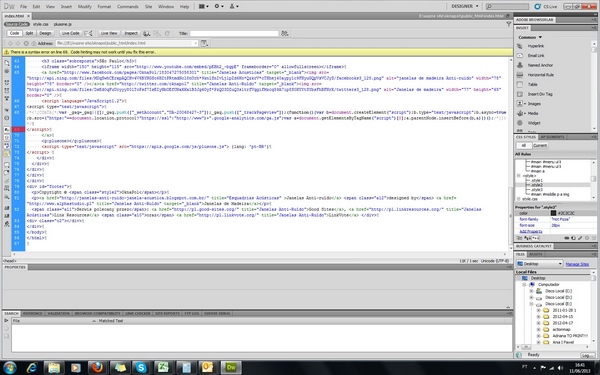Click the Back arrow in the address bar

pyautogui.click(x=11, y=43)
